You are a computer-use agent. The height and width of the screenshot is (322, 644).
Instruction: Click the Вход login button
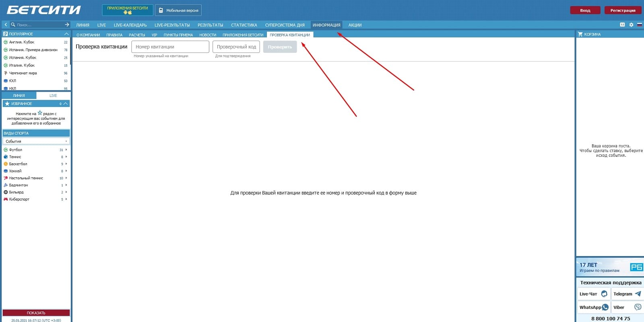(585, 10)
